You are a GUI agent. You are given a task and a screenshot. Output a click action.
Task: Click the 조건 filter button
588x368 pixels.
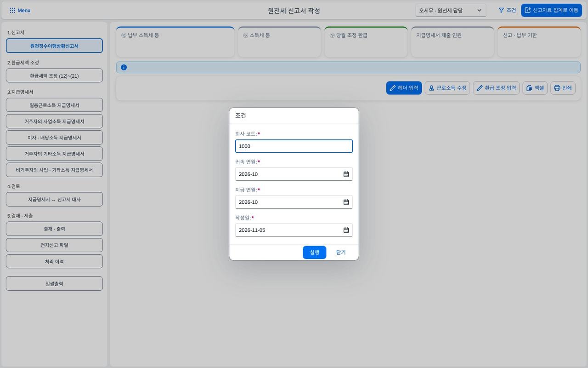tap(507, 10)
